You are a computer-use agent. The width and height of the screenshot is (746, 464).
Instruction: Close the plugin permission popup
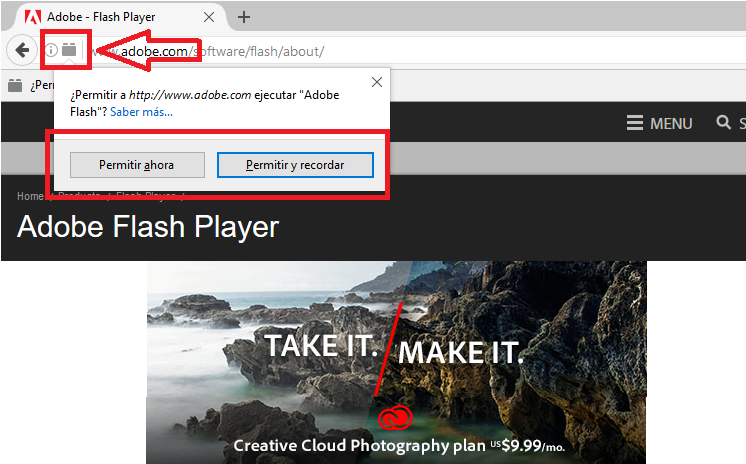(377, 82)
